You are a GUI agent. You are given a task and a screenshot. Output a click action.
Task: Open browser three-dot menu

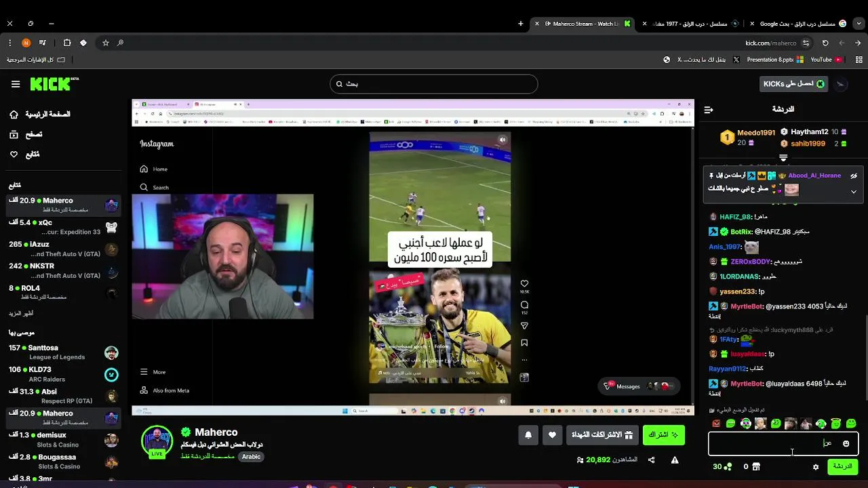pyautogui.click(x=9, y=43)
